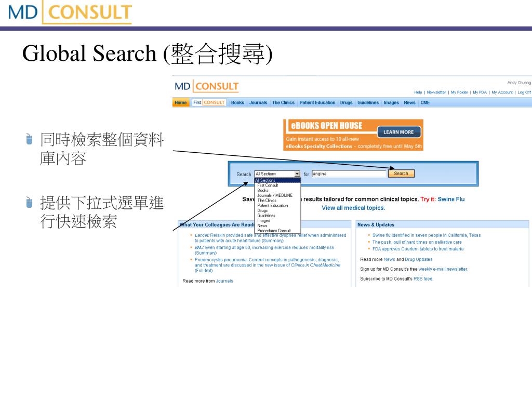
Task: Click the LEARN MORE banner button
Action: pos(398,132)
